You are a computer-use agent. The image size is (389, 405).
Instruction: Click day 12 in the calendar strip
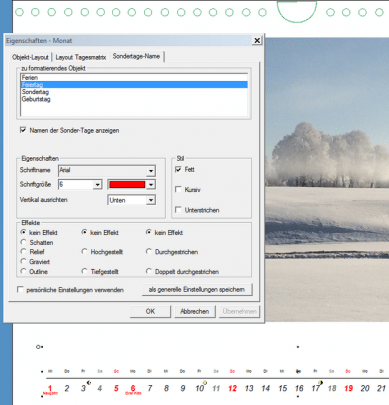pyautogui.click(x=232, y=388)
